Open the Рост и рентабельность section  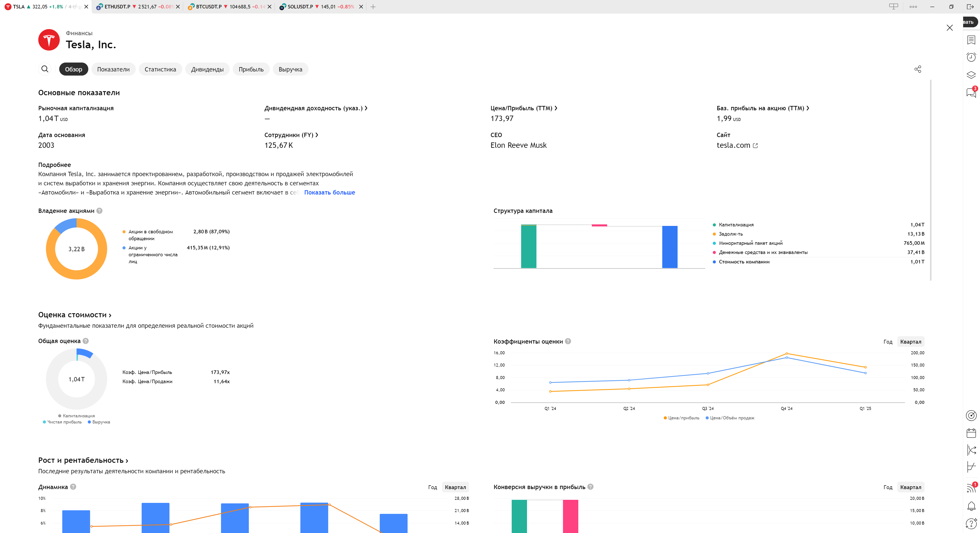pos(83,460)
